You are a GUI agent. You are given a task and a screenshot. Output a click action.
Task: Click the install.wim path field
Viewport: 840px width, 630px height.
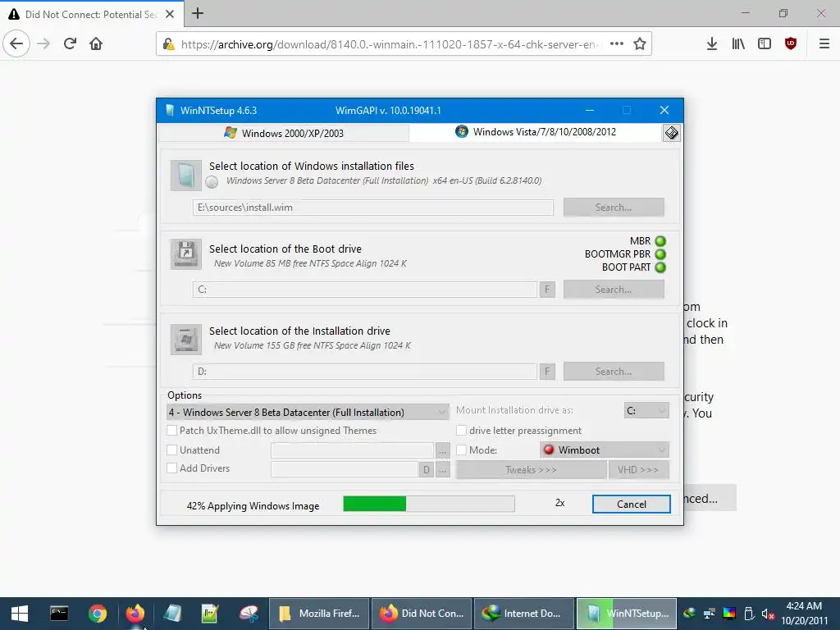click(373, 208)
